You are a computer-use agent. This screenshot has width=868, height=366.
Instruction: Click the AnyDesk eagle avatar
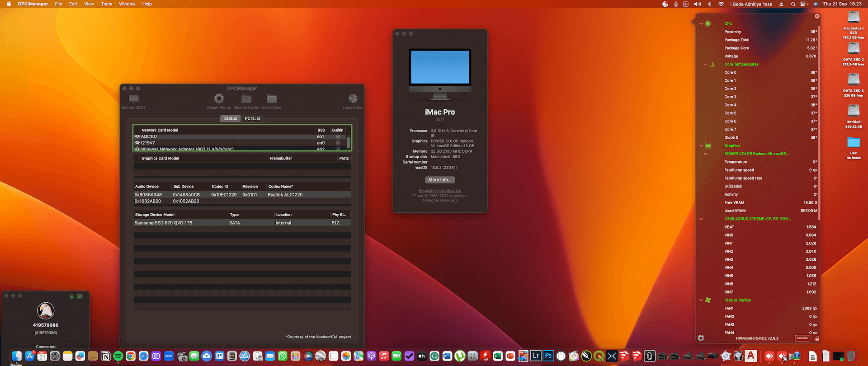[x=46, y=310]
